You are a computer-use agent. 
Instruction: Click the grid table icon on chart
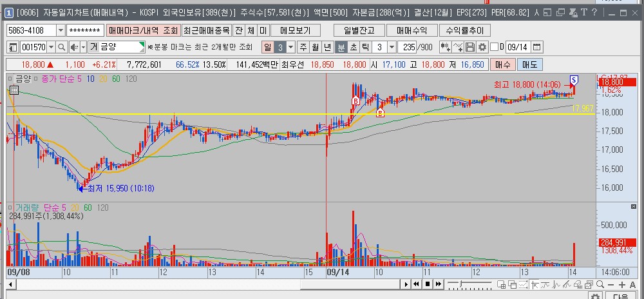pyautogui.click(x=14, y=90)
